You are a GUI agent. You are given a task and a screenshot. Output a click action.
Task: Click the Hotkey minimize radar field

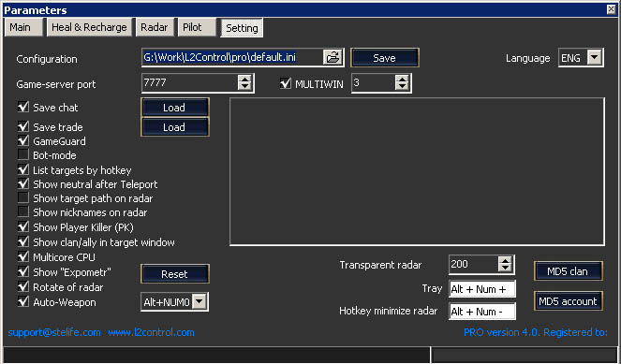pyautogui.click(x=482, y=312)
